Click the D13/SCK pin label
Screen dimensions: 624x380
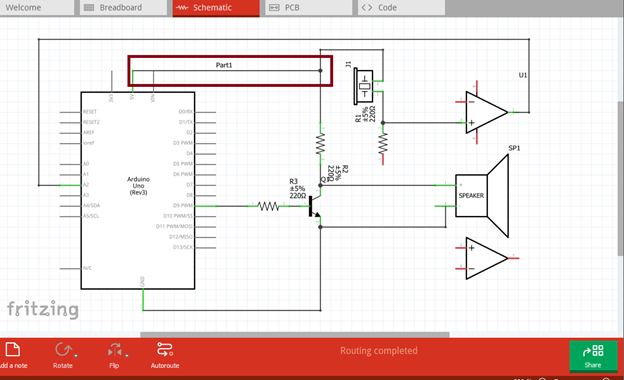pos(183,247)
